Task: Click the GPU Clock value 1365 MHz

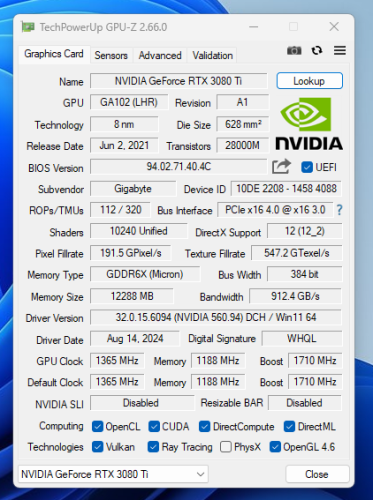Action: [x=117, y=361]
